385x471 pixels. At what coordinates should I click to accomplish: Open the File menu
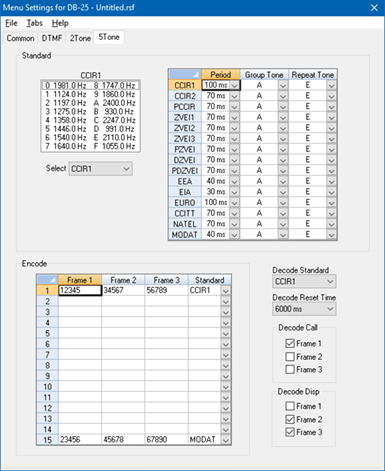pyautogui.click(x=11, y=23)
